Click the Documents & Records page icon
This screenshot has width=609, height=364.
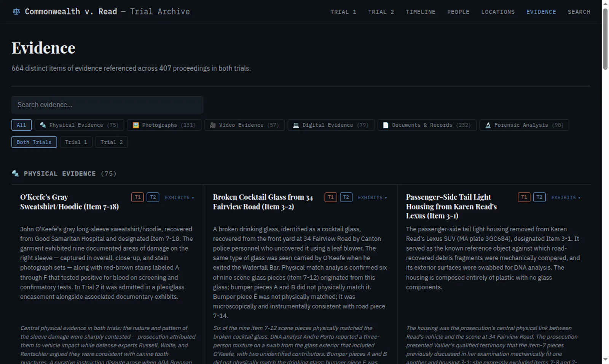(x=386, y=125)
